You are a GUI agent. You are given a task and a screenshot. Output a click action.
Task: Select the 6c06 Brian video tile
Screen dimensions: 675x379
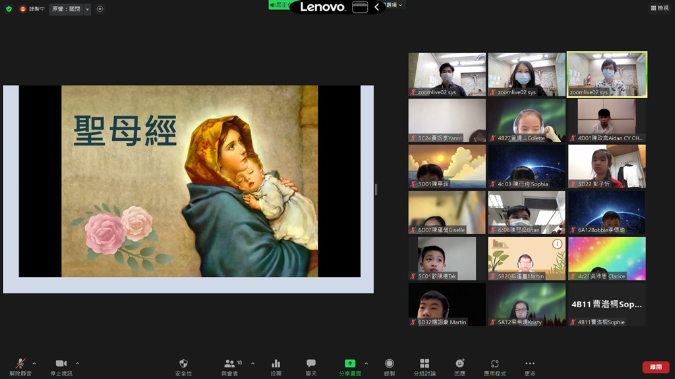526,212
